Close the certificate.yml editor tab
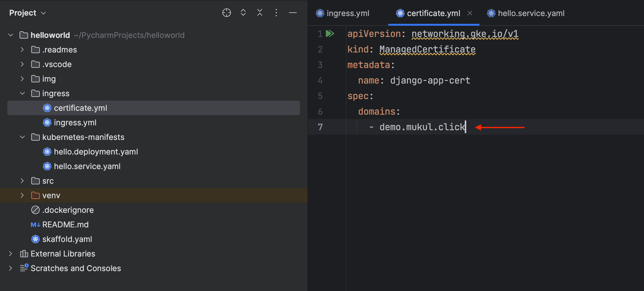644x291 pixels. tap(470, 13)
